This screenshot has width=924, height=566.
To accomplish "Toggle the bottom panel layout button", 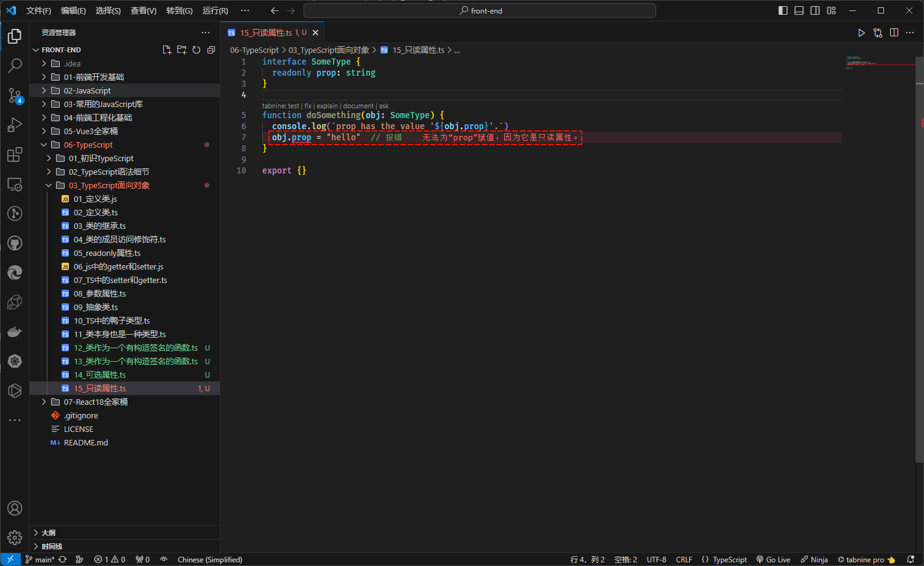I will click(799, 10).
